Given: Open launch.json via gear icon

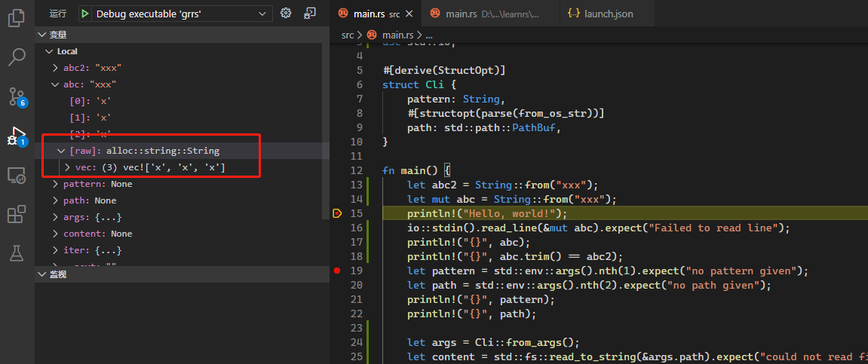Looking at the screenshot, I should point(286,14).
